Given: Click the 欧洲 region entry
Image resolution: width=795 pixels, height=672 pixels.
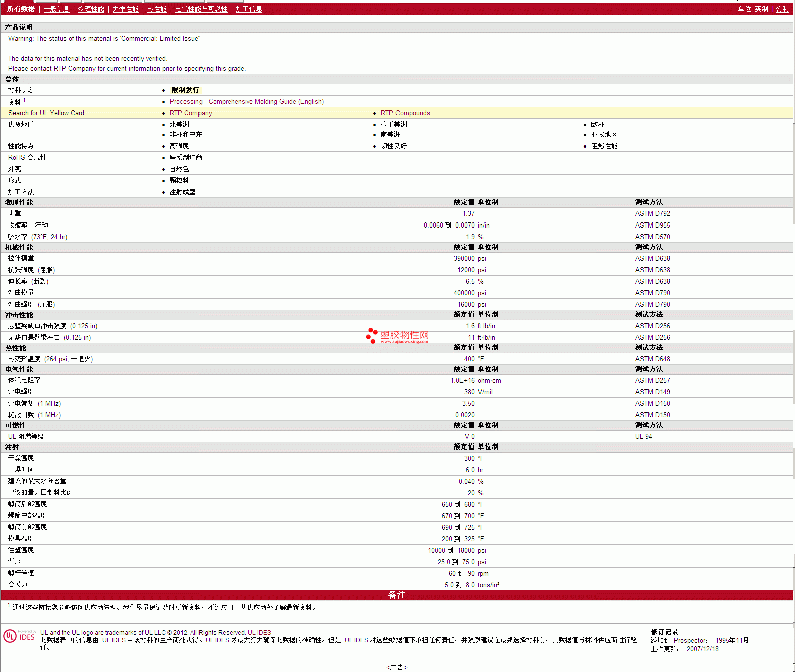Looking at the screenshot, I should 598,124.
